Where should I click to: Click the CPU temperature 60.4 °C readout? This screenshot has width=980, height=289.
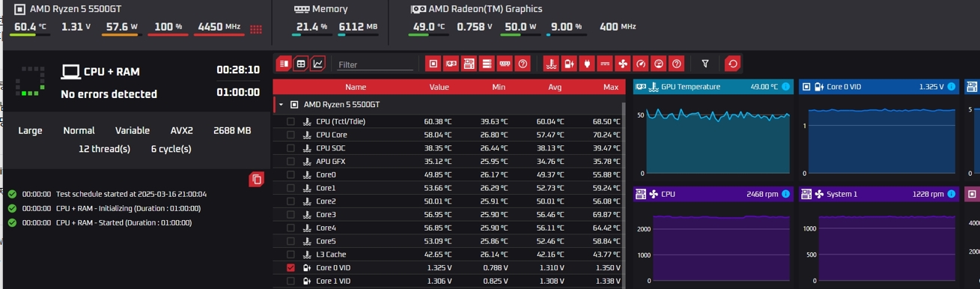31,27
